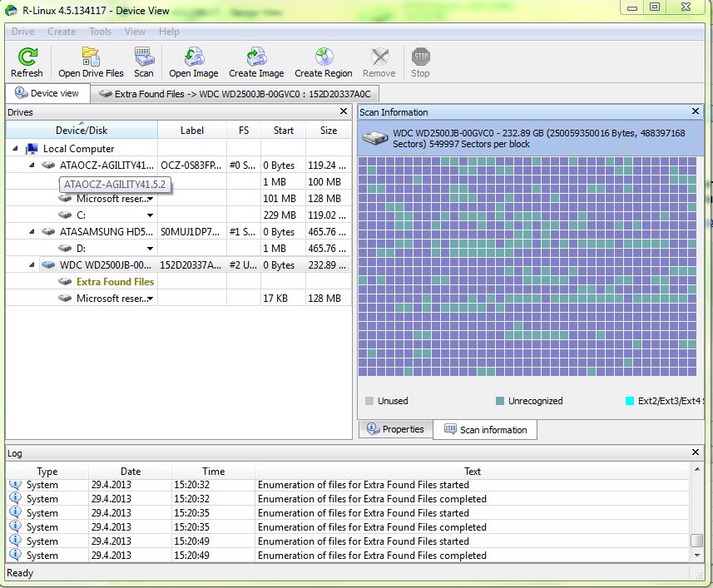The height and width of the screenshot is (588, 713).
Task: Click the S0MUJ1DP7 label cell
Action: point(191,232)
